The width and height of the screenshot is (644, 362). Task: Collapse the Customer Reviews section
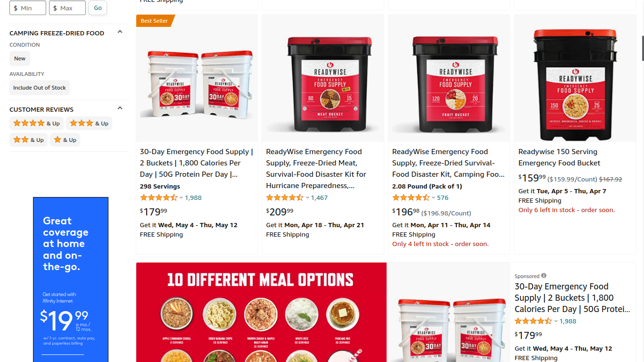tap(120, 108)
